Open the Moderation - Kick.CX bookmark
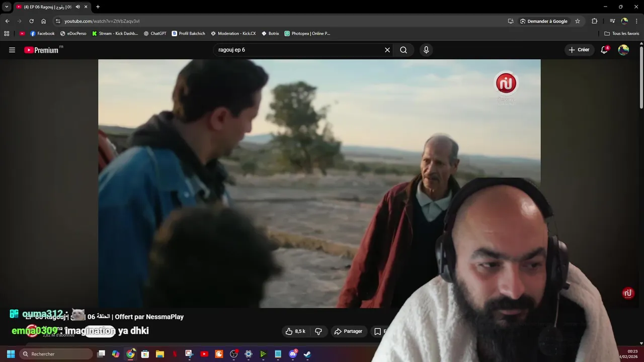 (233, 34)
